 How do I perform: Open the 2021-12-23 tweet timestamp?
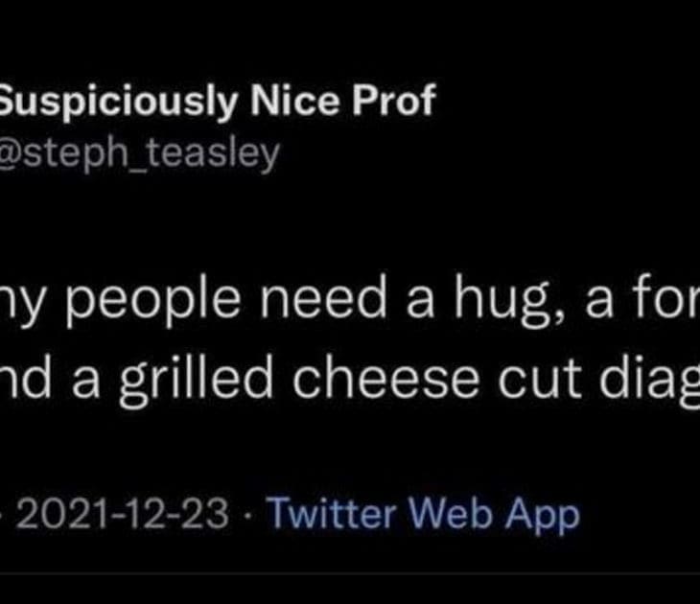click(124, 515)
